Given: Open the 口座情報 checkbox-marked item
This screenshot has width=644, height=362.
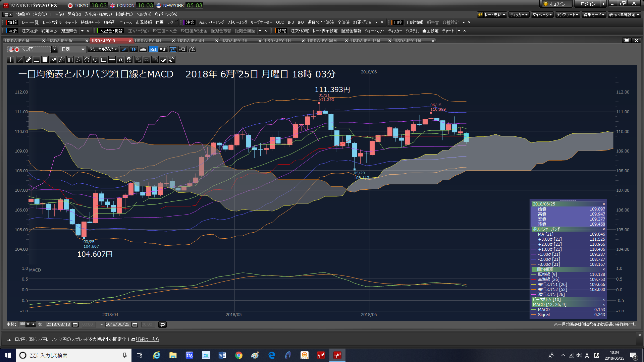Looking at the screenshot, I should point(415,22).
